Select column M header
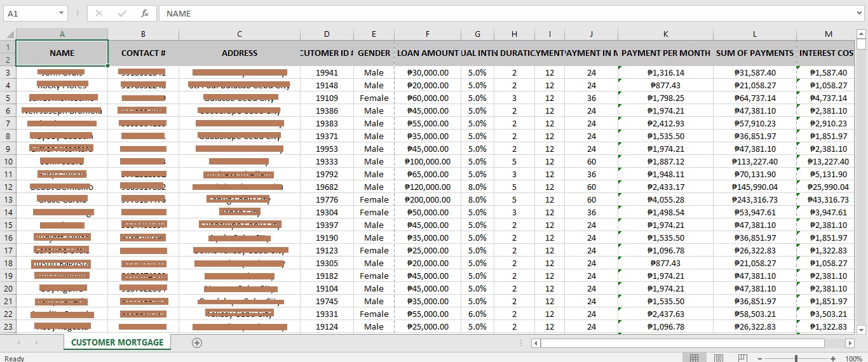This screenshot has height=362, width=868. point(829,34)
